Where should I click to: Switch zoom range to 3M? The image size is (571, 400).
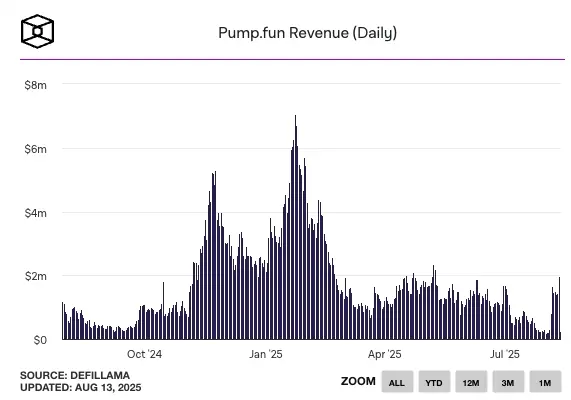point(508,381)
